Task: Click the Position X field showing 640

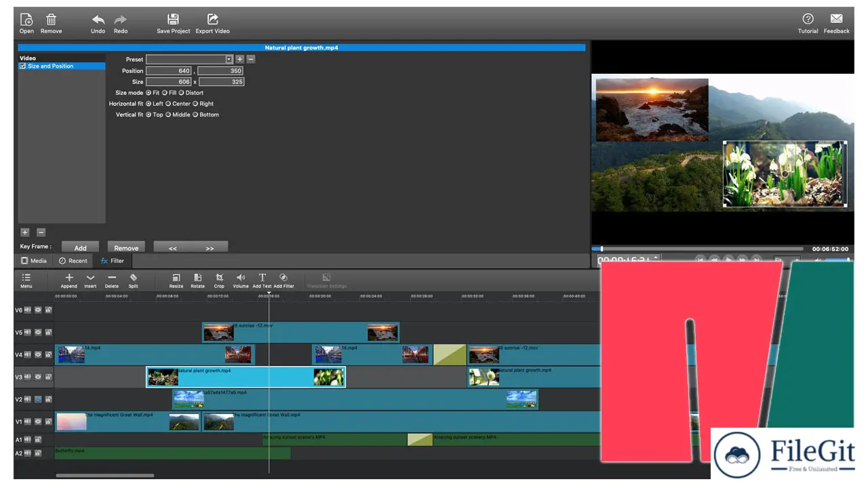Action: coord(170,70)
